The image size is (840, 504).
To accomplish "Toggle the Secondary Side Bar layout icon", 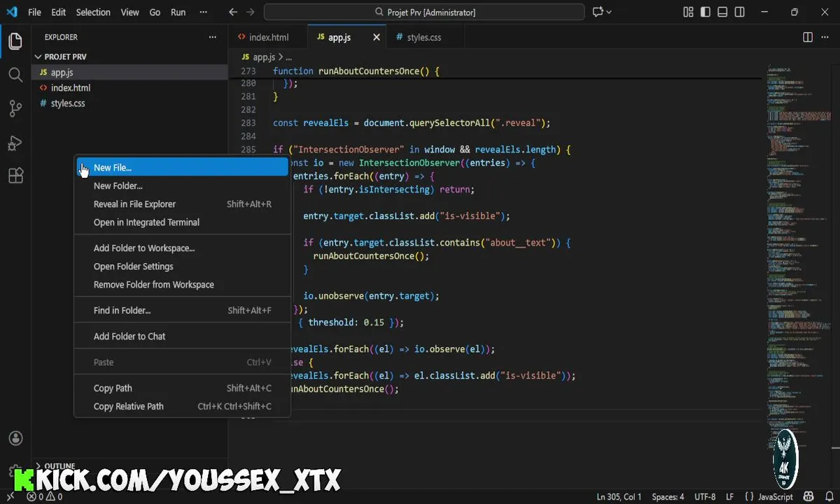I will click(740, 12).
